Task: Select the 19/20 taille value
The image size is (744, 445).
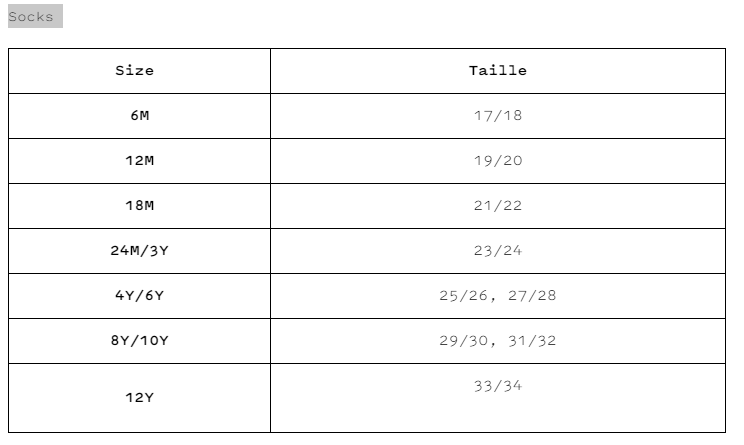Action: pyautogui.click(x=497, y=161)
